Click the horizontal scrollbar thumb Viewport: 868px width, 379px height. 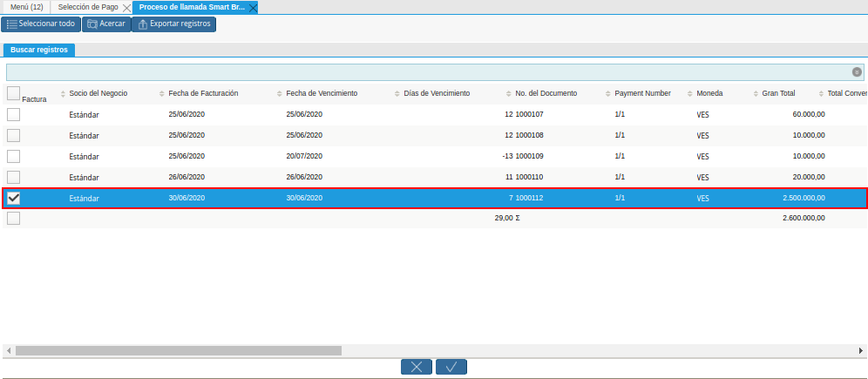click(179, 351)
